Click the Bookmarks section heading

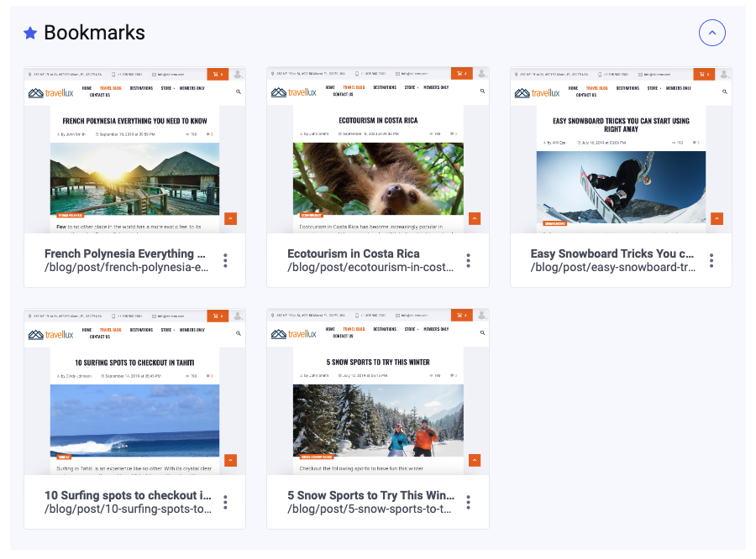[x=94, y=33]
